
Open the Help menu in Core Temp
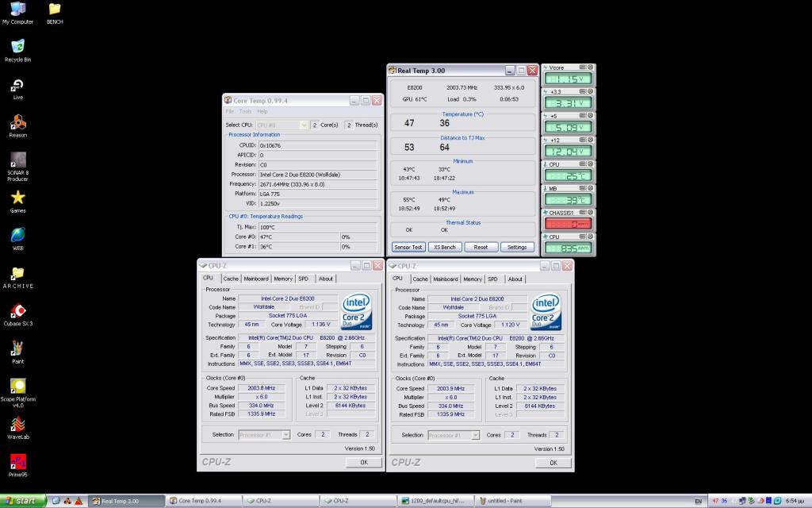[262, 111]
